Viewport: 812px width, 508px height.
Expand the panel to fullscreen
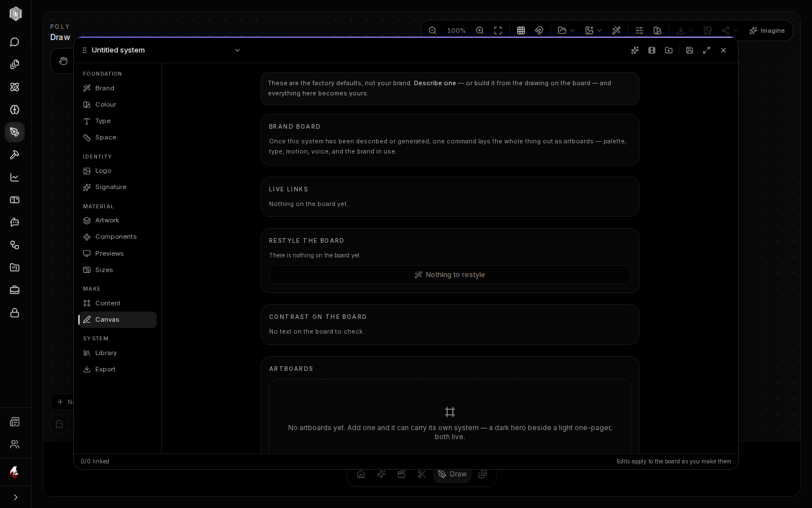pyautogui.click(x=707, y=50)
